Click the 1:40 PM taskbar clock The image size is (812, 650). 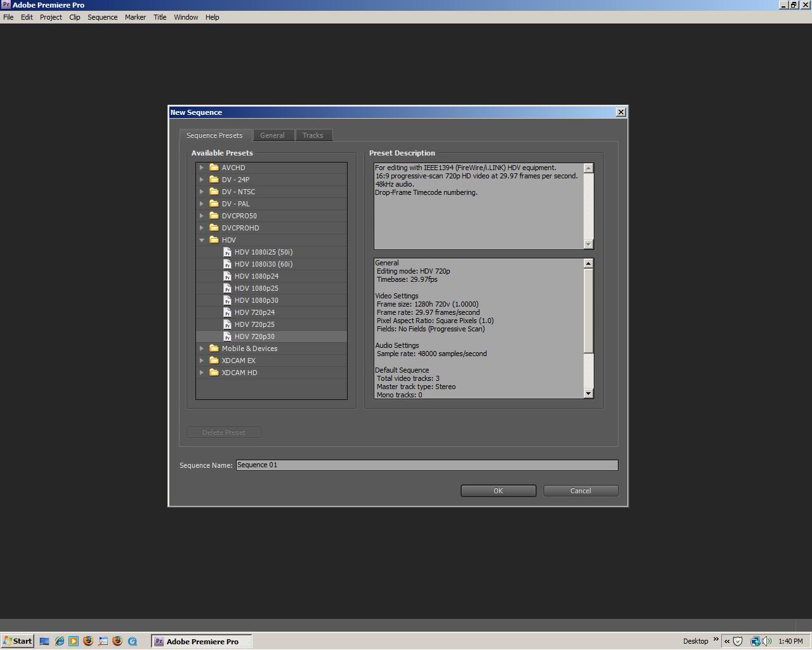coord(790,641)
